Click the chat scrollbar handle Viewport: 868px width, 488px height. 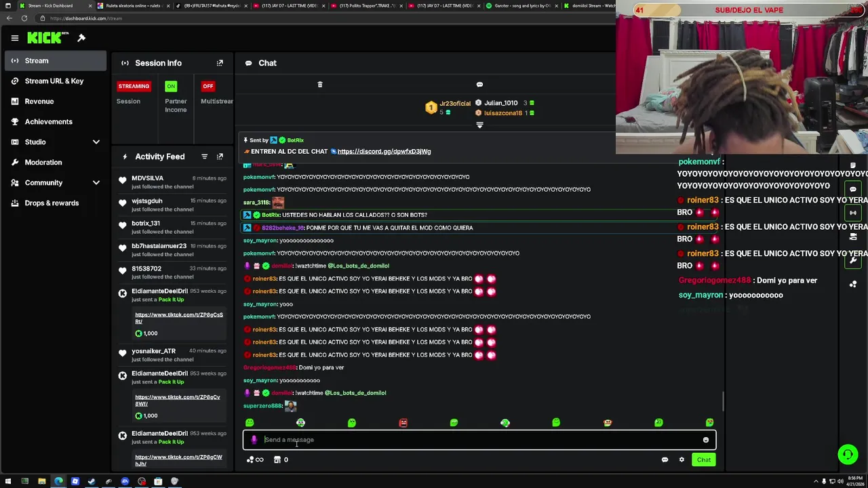(x=723, y=401)
